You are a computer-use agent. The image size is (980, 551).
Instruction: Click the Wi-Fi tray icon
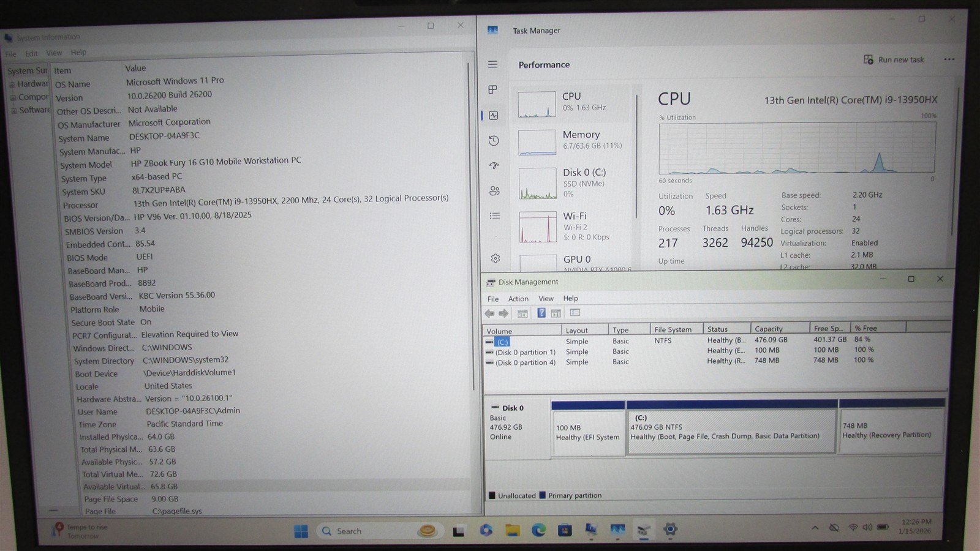tap(853, 527)
